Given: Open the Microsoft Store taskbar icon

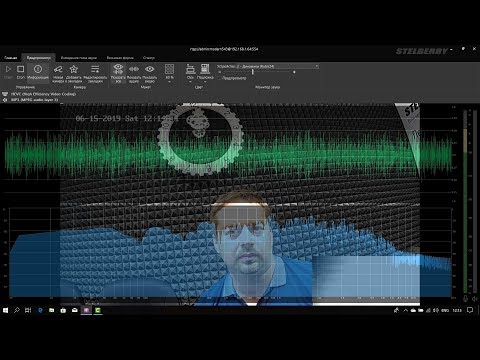Looking at the screenshot, I should point(63,310).
